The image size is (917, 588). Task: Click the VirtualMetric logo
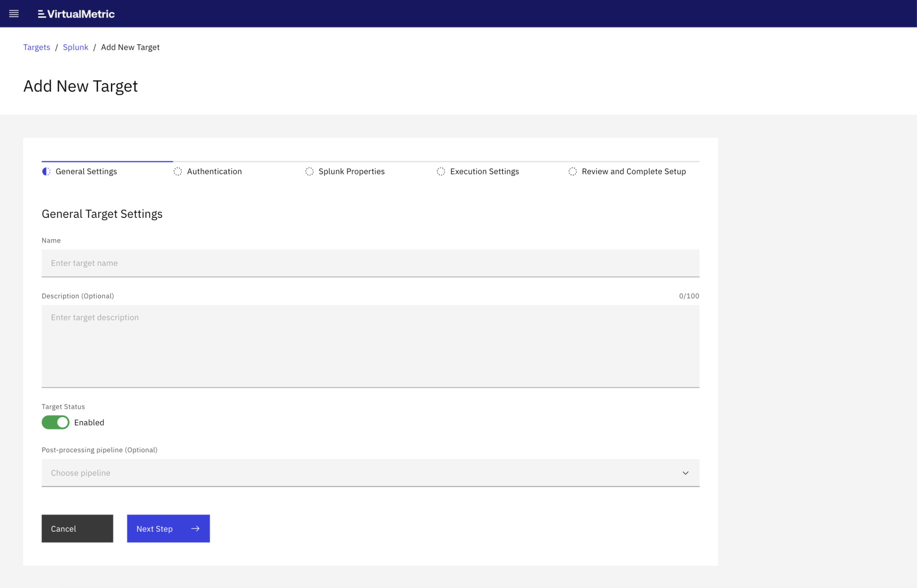(76, 14)
